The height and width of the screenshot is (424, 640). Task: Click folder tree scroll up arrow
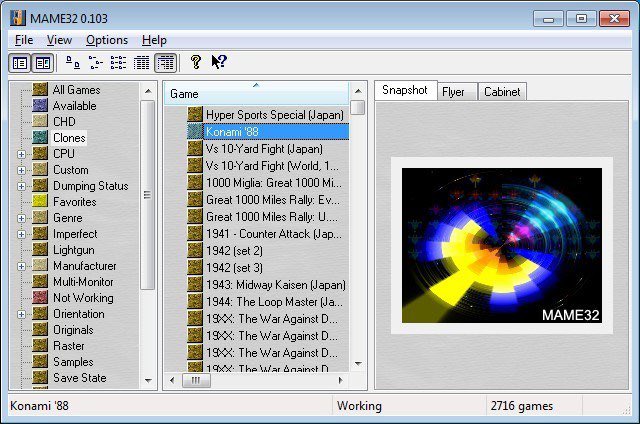pyautogui.click(x=148, y=91)
